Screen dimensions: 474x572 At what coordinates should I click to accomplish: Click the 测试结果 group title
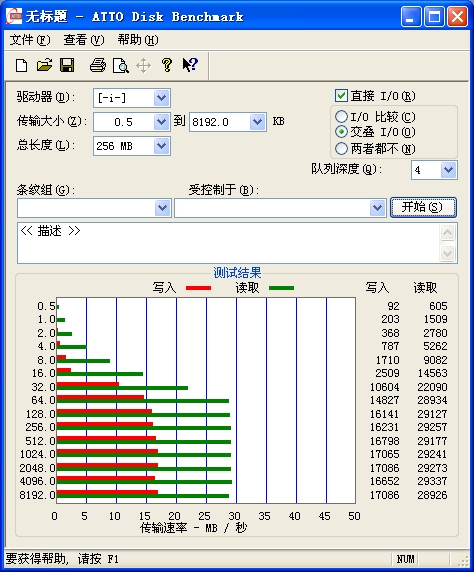click(x=237, y=273)
